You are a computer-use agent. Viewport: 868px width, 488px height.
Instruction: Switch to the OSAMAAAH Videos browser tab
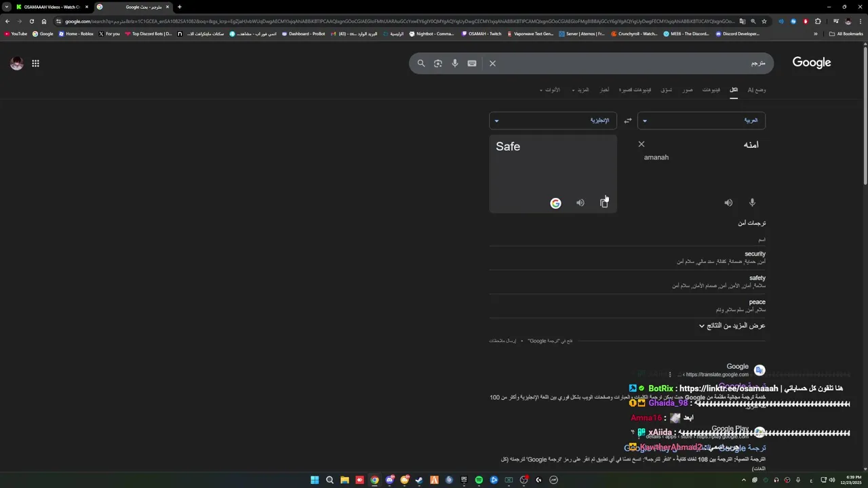tap(51, 7)
